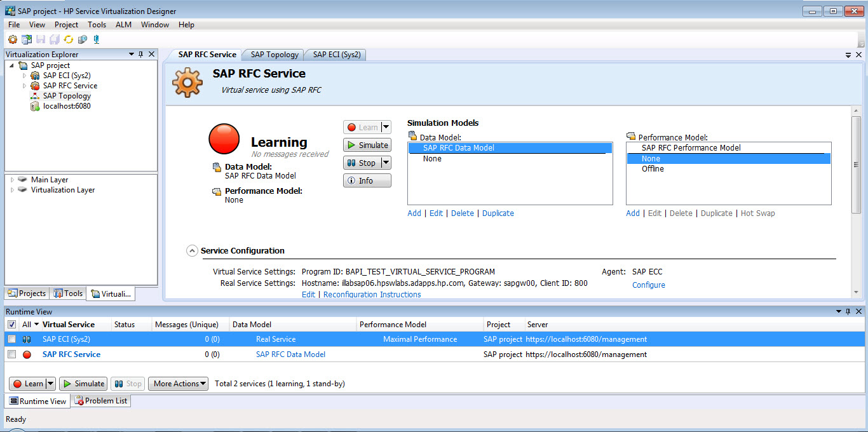Image resolution: width=868 pixels, height=432 pixels.
Task: Click the windows-with-green-arrow toolbar icon
Action: [x=27, y=39]
